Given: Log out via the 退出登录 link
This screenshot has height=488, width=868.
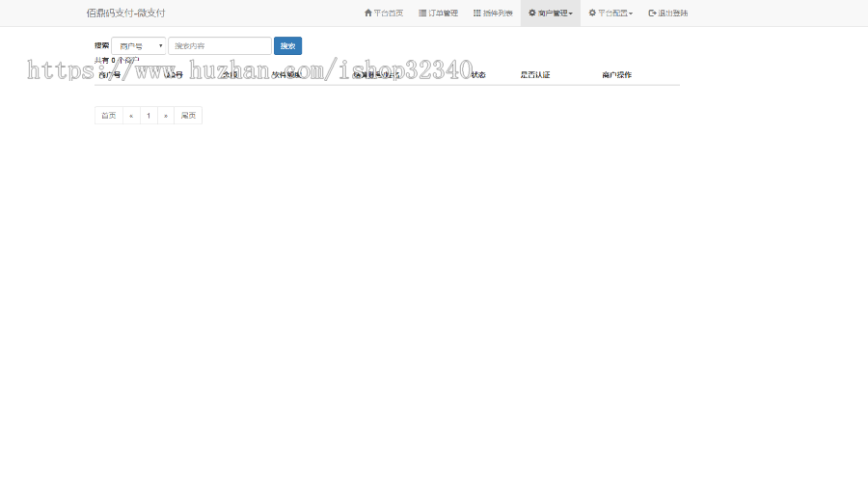Looking at the screenshot, I should pyautogui.click(x=667, y=13).
